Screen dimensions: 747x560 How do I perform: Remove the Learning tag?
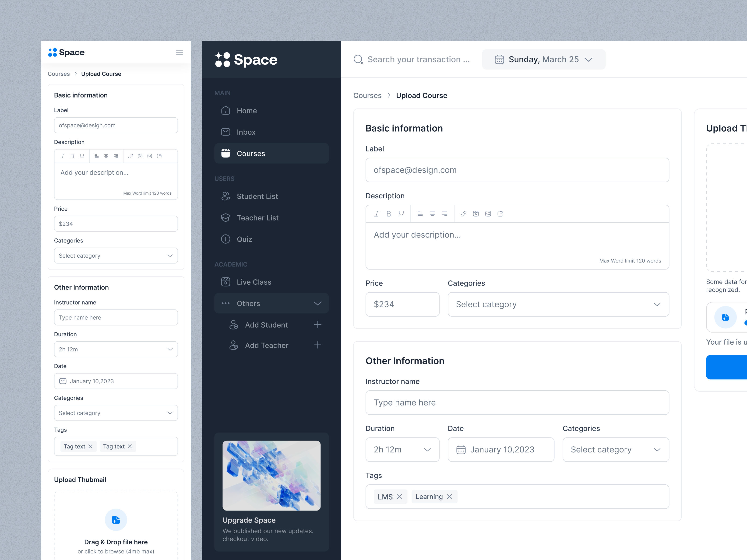pos(449,497)
